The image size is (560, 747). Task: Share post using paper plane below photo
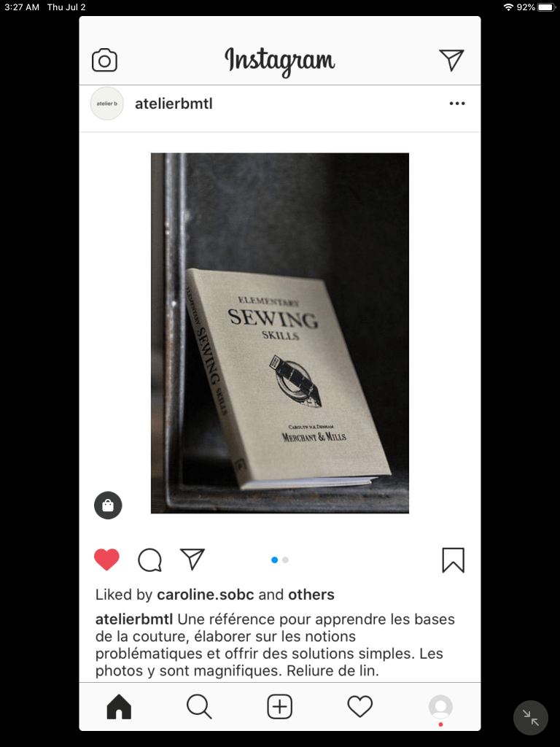(192, 559)
